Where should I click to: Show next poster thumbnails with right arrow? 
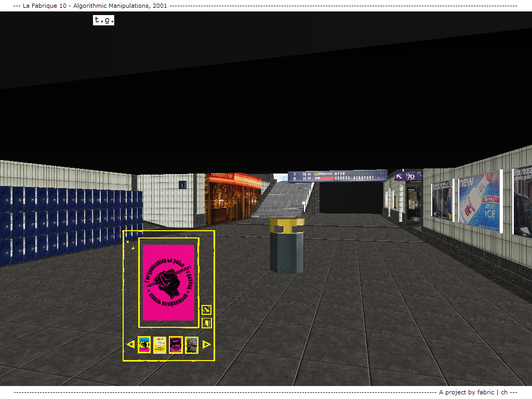coord(207,344)
